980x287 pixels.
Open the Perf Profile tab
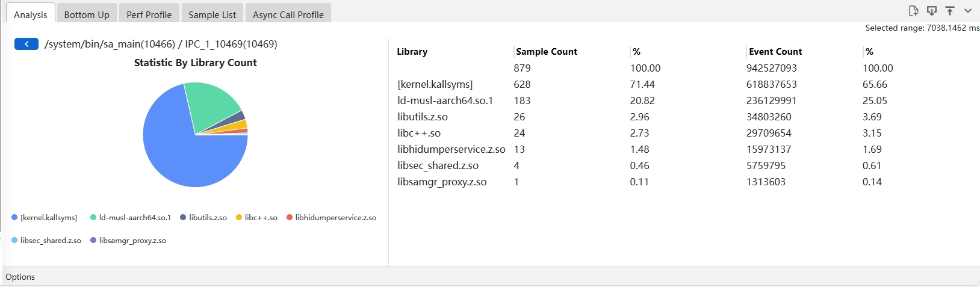(149, 14)
